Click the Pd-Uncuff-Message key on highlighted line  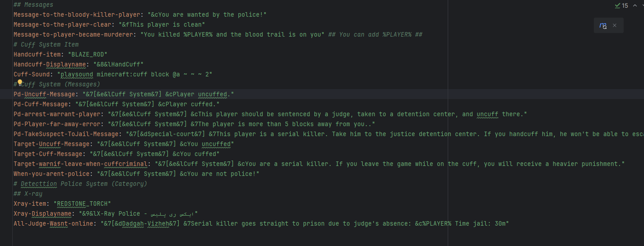pyautogui.click(x=44, y=94)
